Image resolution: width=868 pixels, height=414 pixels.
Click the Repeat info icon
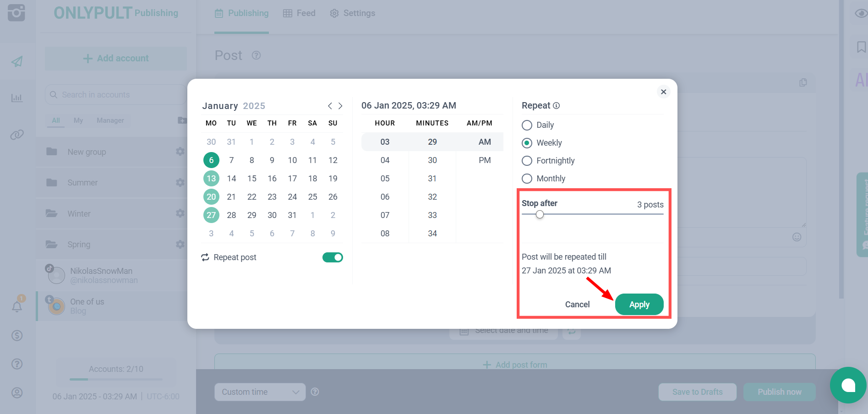coord(556,106)
